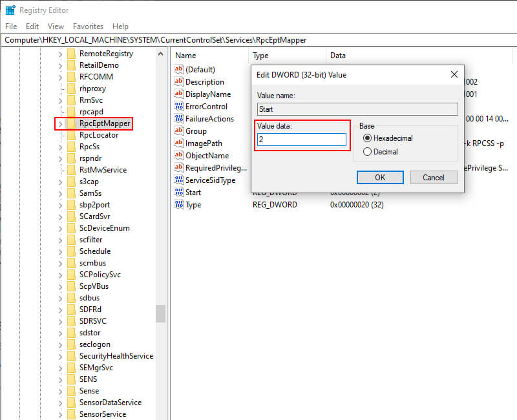517x420 pixels.
Task: Select the SensorDataService key
Action: 110,403
